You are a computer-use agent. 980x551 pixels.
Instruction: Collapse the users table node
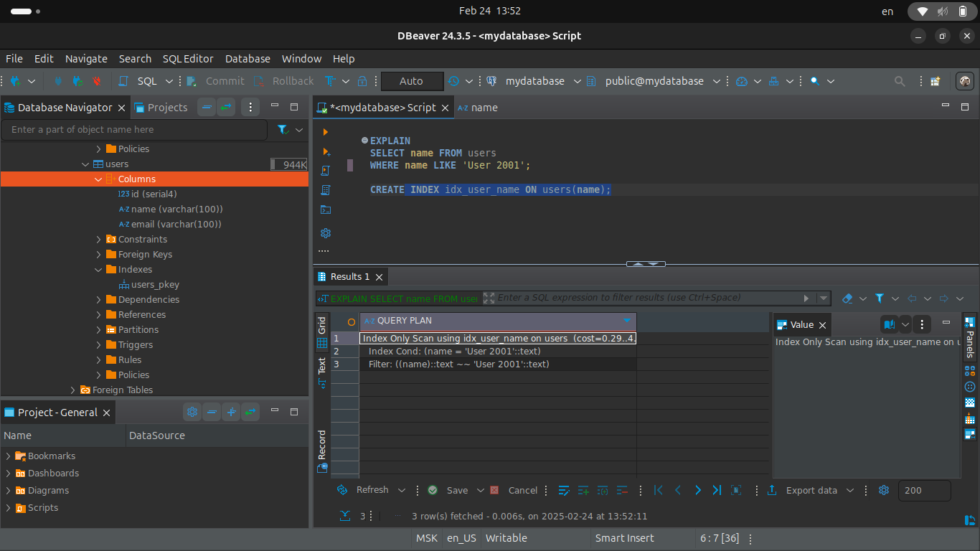pos(86,164)
